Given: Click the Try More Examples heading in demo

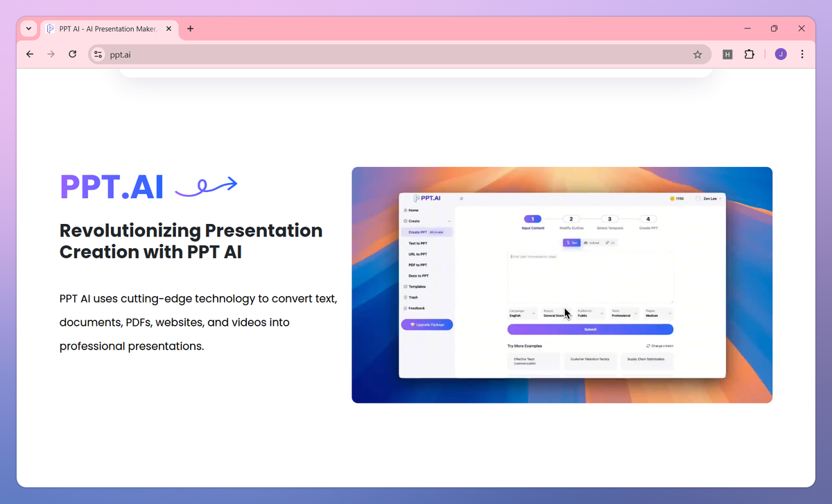Looking at the screenshot, I should pyautogui.click(x=525, y=345).
